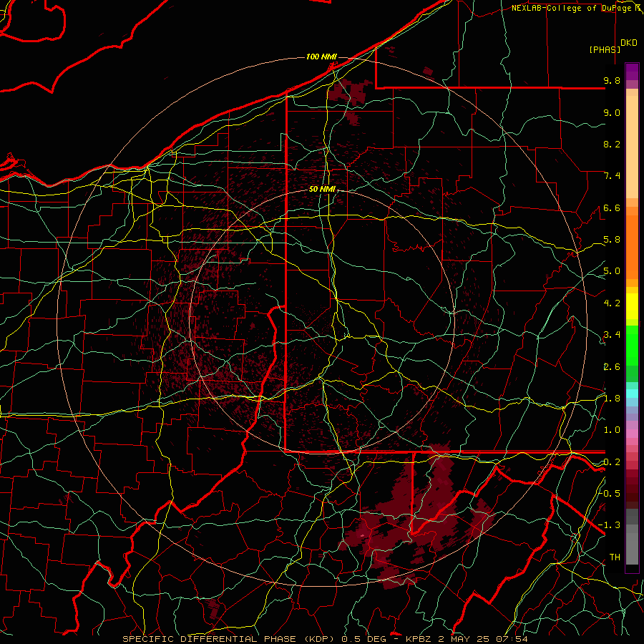Click the '-0.5' scale value
The image size is (644, 644).
(610, 493)
